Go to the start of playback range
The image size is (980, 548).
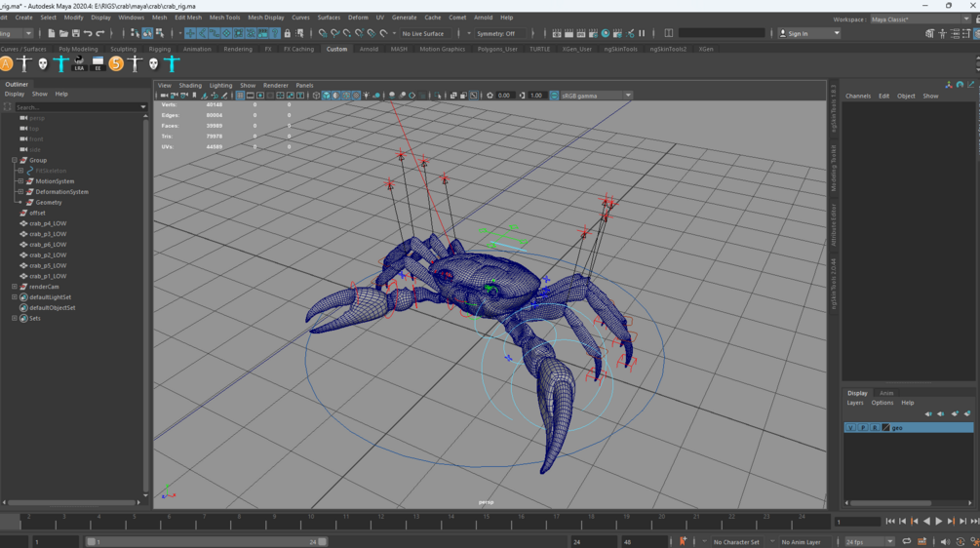tap(890, 521)
